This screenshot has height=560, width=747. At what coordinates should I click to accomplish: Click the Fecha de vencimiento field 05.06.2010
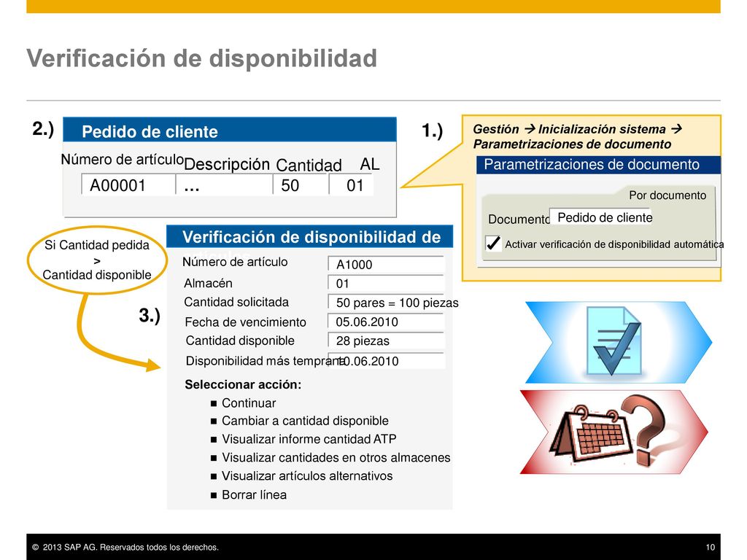pos(386,322)
